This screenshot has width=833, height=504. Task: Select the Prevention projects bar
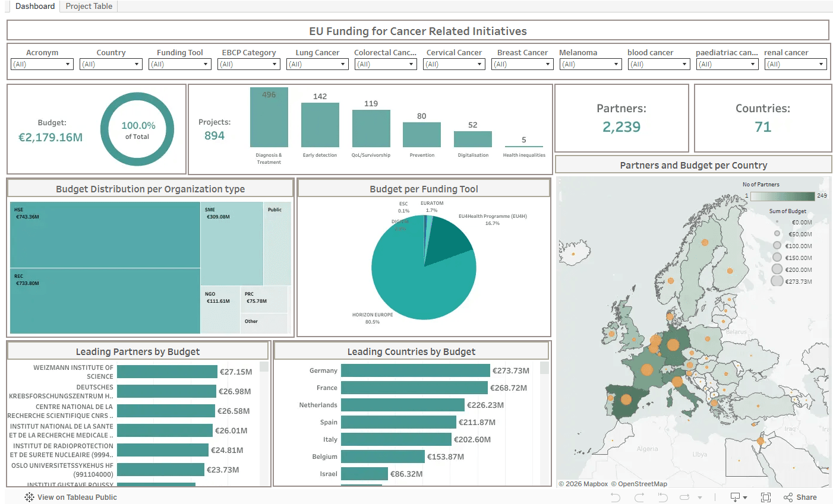(422, 135)
